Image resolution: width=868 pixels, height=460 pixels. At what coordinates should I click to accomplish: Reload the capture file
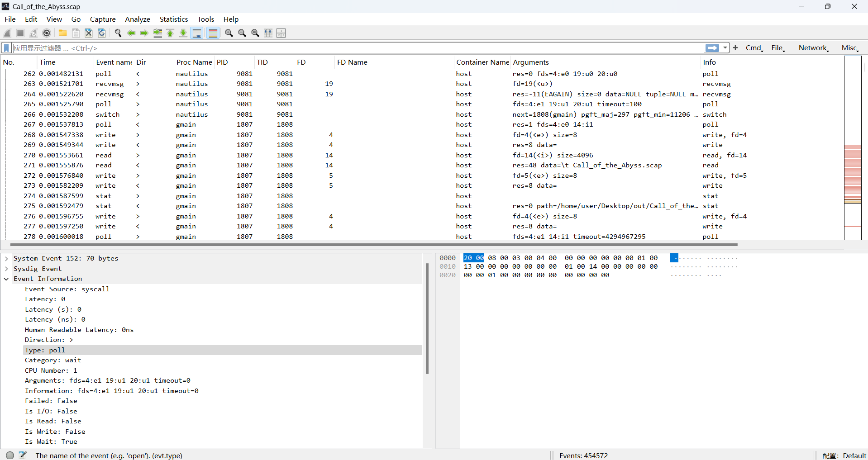point(102,33)
